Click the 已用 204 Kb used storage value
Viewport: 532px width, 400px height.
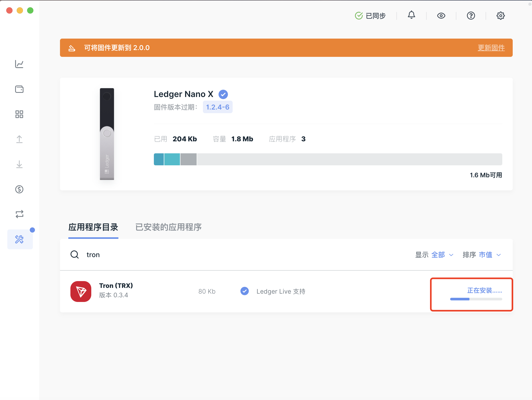176,139
